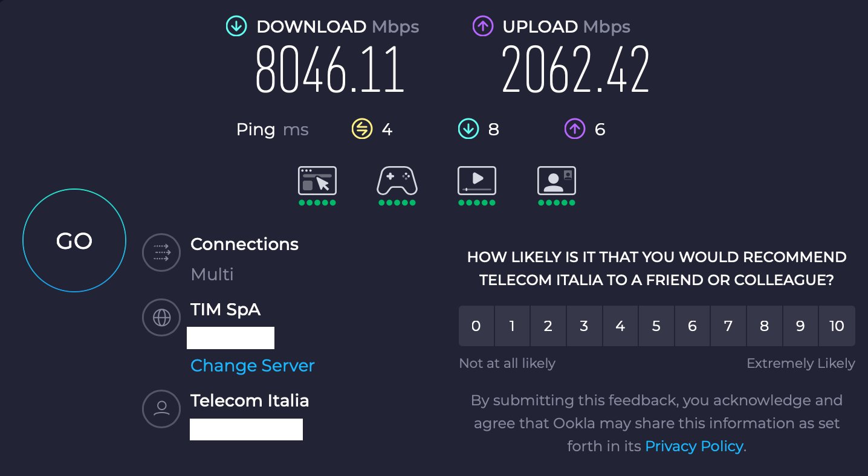
Task: Click the TIM SpA server name
Action: pos(225,309)
